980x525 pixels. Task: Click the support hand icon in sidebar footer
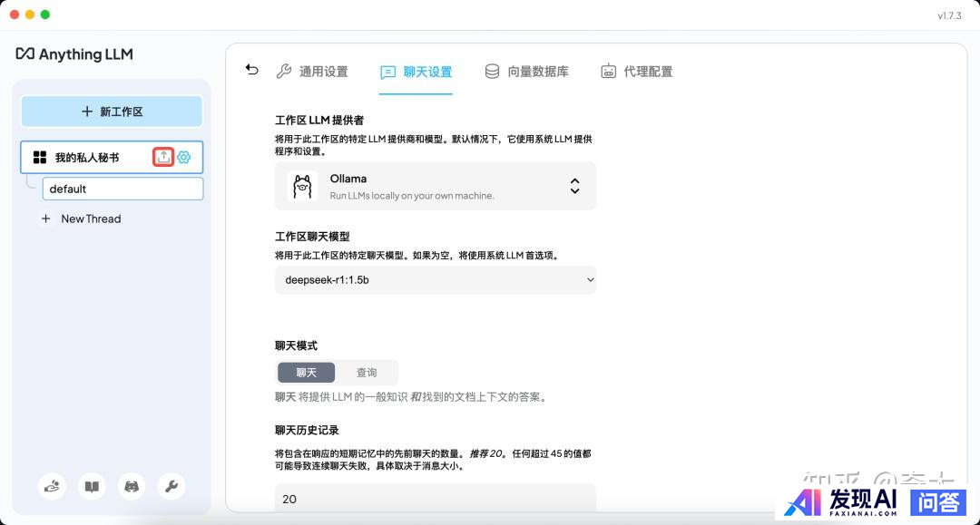point(53,486)
